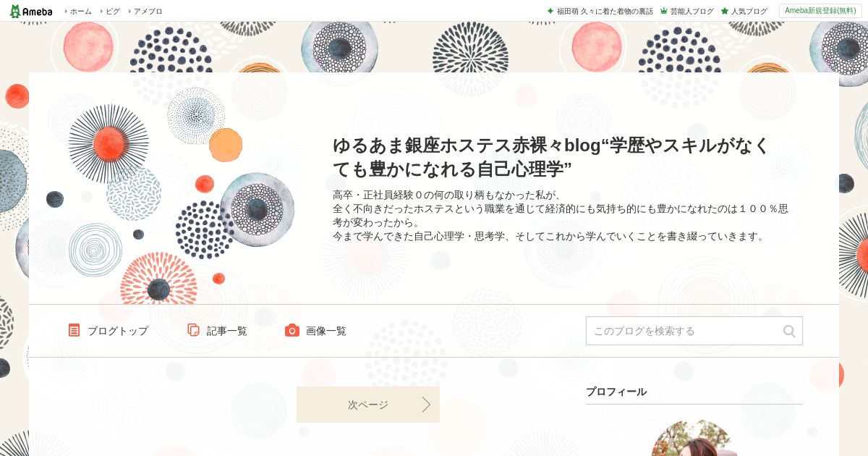Screen dimensions: 868x456
Task: Click green sparkle icon beside 福田萌
Action: pyautogui.click(x=550, y=11)
